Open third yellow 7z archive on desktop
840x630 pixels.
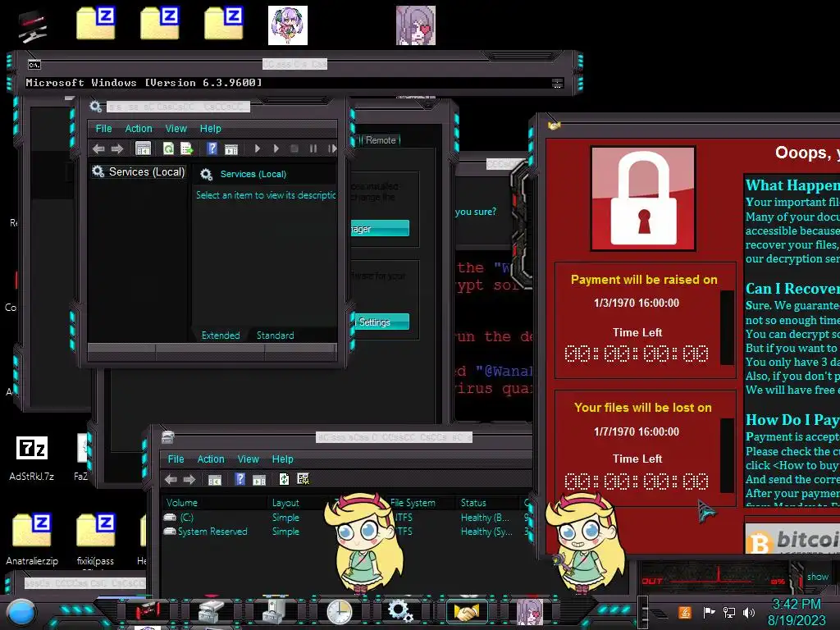coord(224,24)
